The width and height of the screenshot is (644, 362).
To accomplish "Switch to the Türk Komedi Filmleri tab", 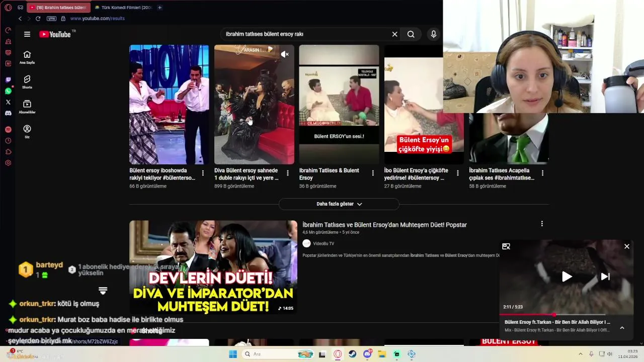I will pos(123,8).
